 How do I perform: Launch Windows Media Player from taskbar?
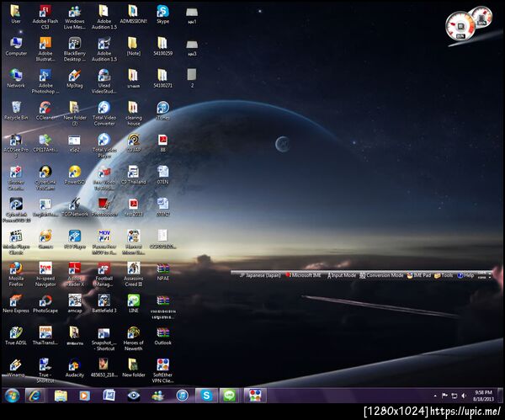pos(85,396)
